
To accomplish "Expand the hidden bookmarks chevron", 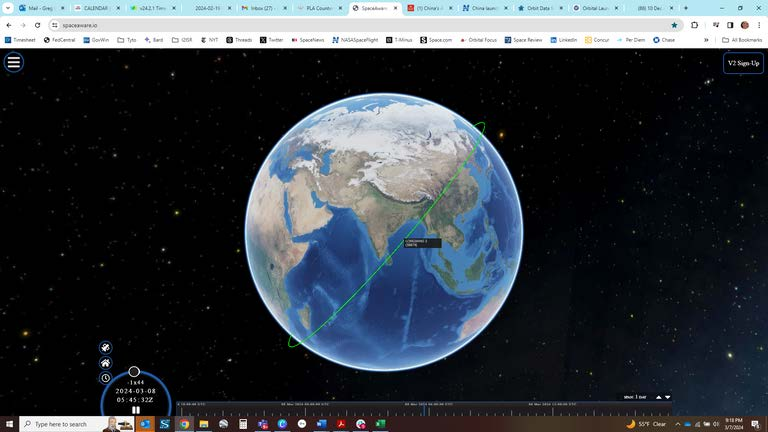I will point(706,40).
